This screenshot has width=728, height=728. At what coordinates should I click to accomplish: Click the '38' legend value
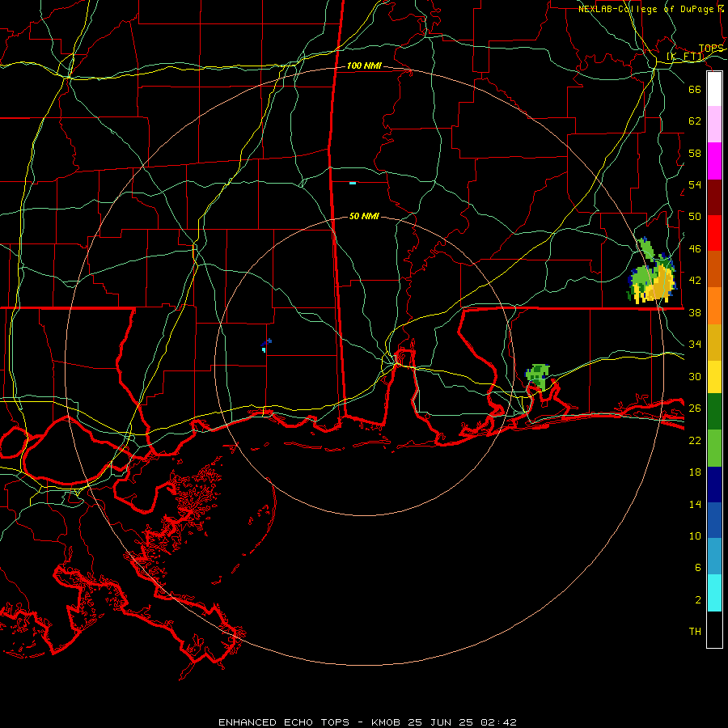695,312
